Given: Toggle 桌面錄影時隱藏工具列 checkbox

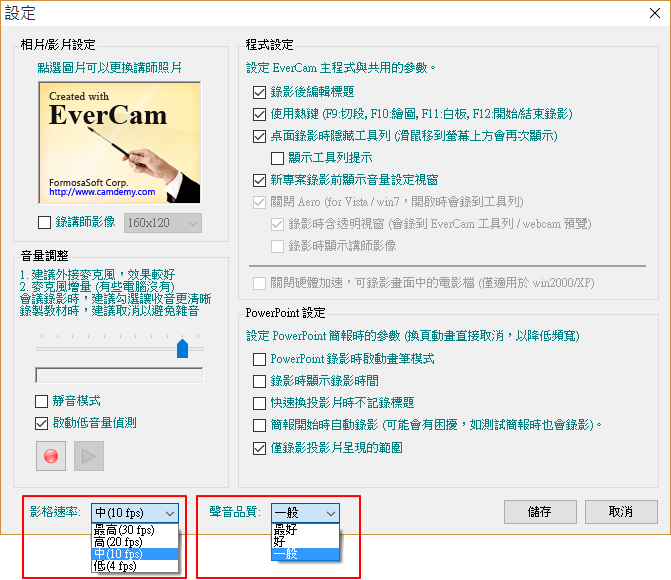Looking at the screenshot, I should (x=259, y=136).
